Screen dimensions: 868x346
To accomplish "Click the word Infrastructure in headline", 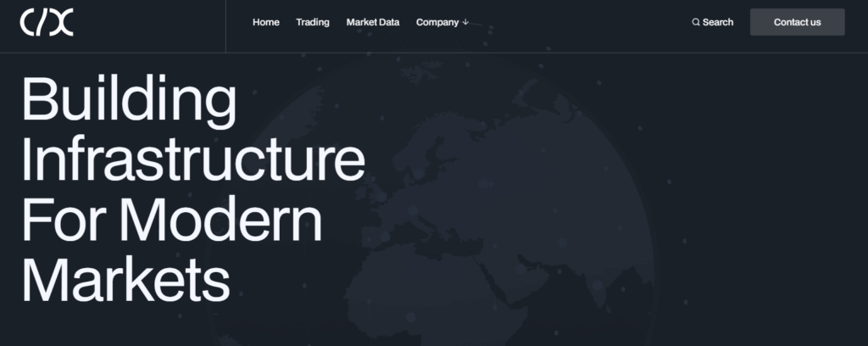I will 193,160.
